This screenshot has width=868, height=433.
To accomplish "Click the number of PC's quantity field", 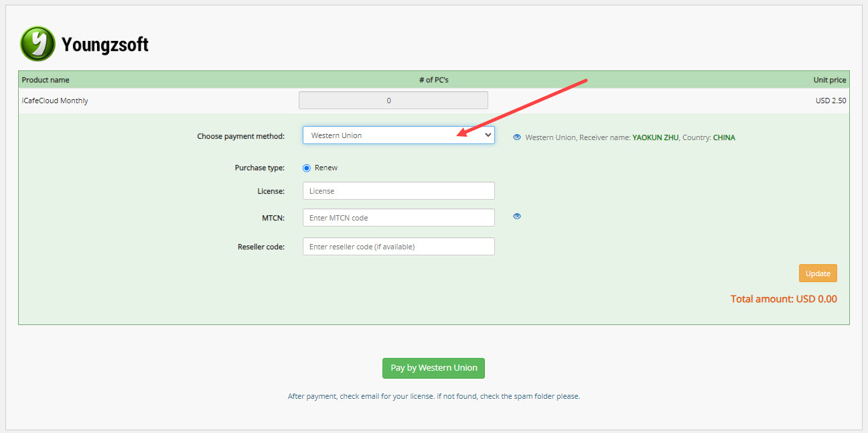I will [x=393, y=101].
